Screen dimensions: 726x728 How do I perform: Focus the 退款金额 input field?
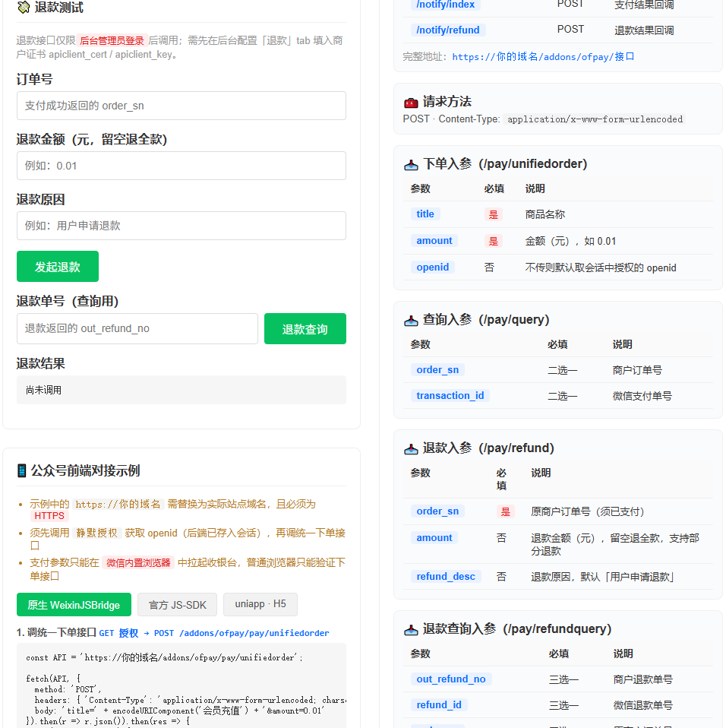(181, 166)
